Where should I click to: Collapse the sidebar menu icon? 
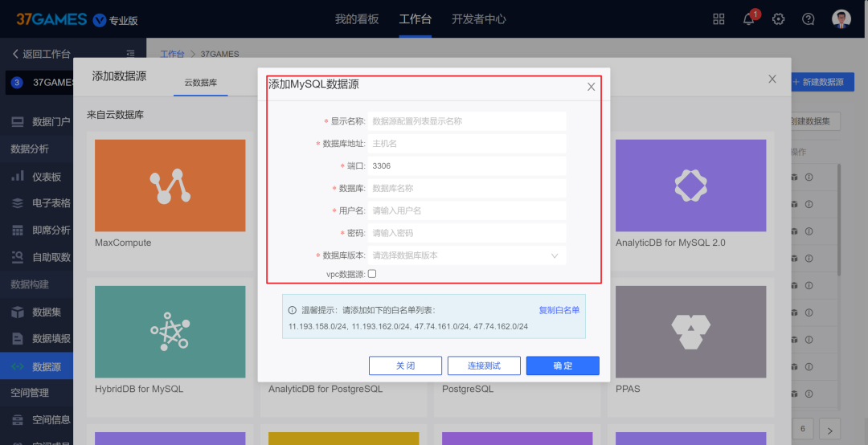coord(130,54)
